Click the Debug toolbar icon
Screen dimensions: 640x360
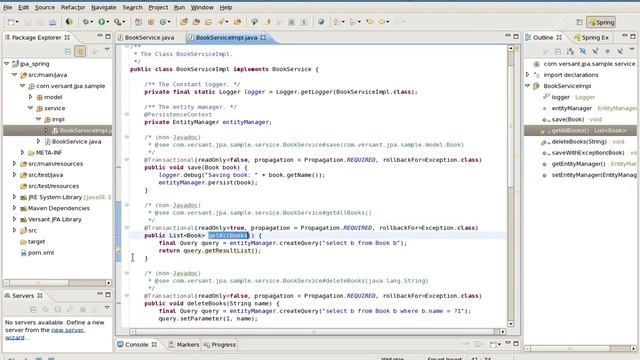[x=86, y=22]
